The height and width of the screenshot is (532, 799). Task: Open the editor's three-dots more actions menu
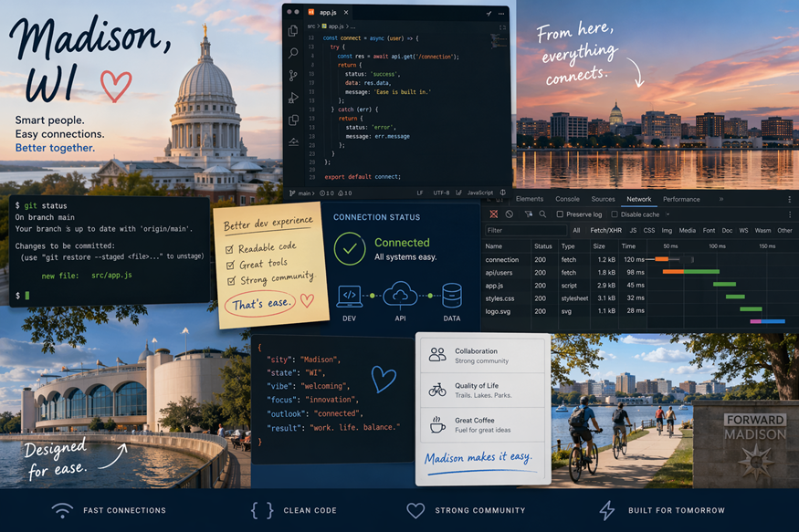pos(501,14)
